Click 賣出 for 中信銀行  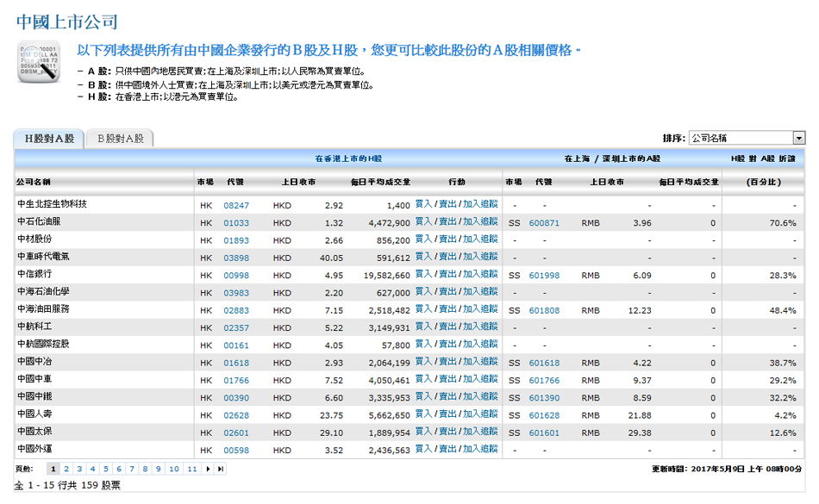coord(447,274)
